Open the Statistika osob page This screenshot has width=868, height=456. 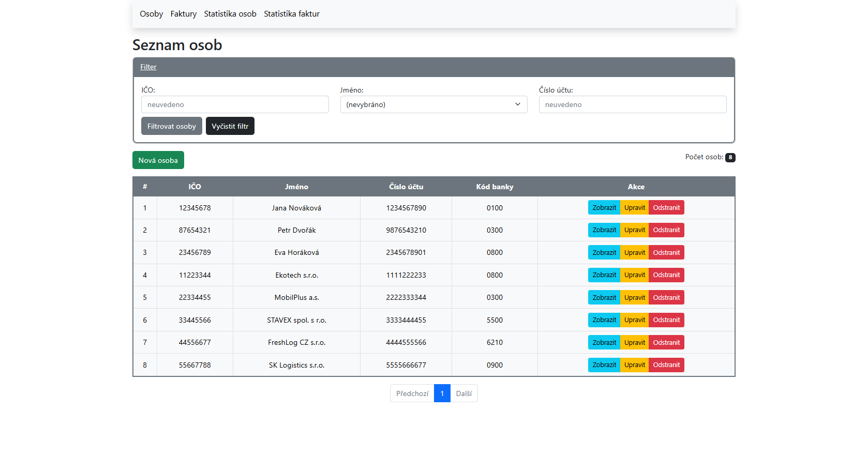pos(230,14)
